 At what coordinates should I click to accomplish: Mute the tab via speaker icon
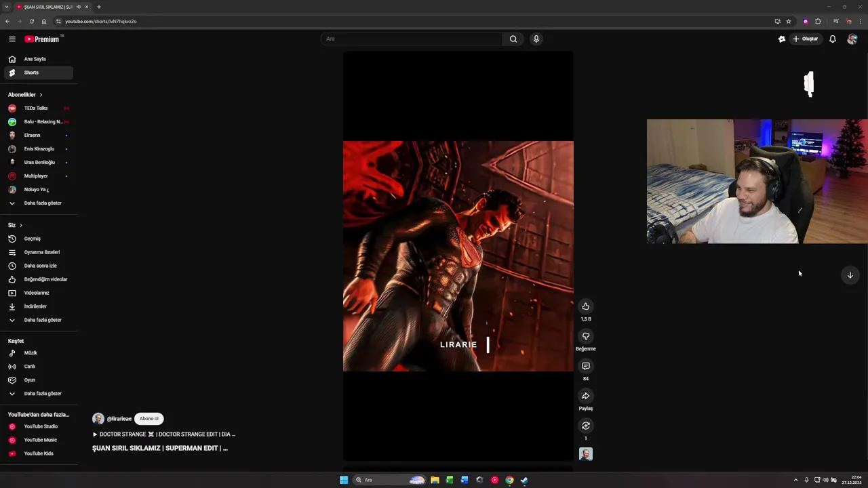79,7
